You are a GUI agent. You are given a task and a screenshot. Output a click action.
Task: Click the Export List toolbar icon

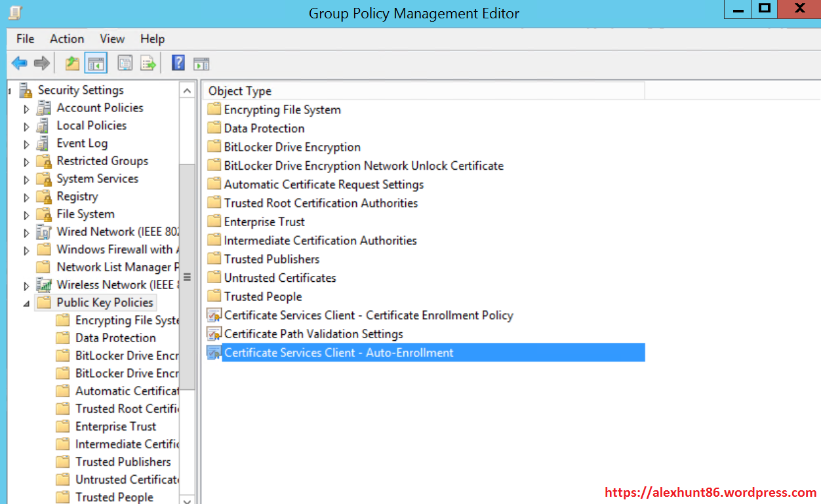pyautogui.click(x=148, y=64)
